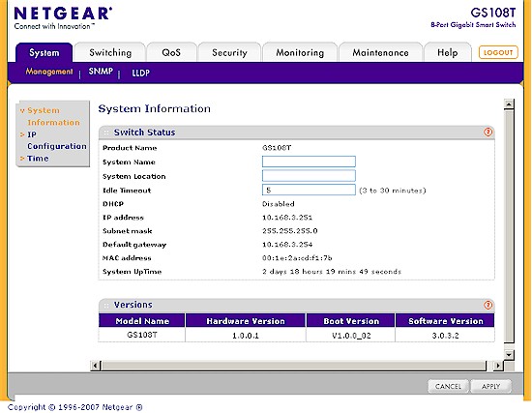Click the Switch Status section header

(296, 132)
